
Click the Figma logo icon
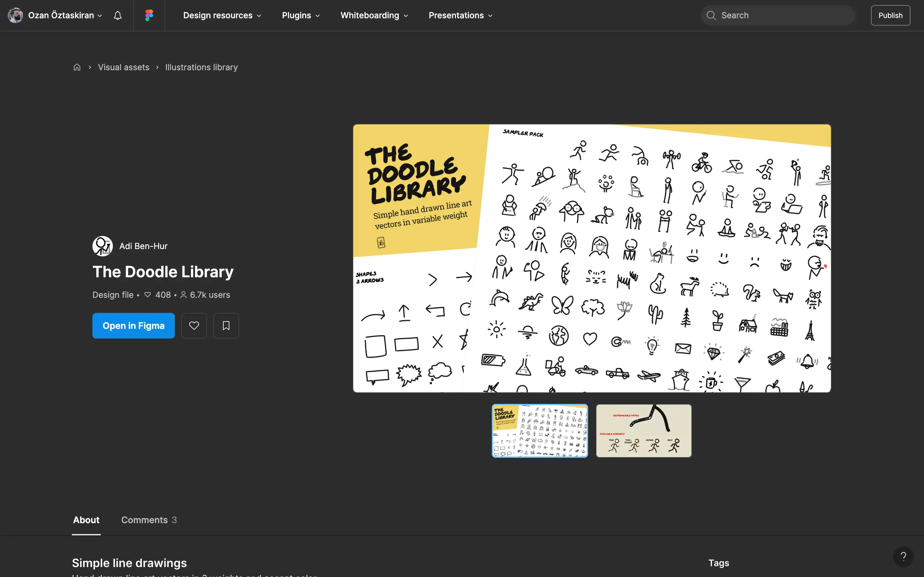149,15
